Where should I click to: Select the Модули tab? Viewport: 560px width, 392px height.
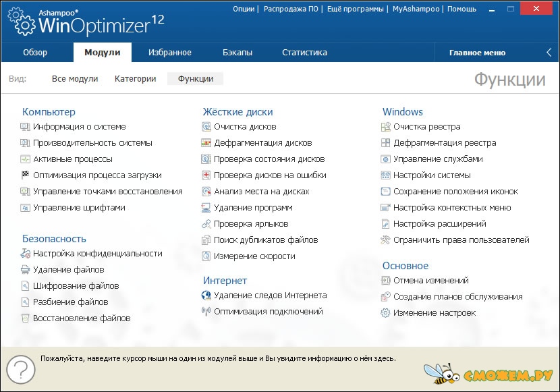103,53
